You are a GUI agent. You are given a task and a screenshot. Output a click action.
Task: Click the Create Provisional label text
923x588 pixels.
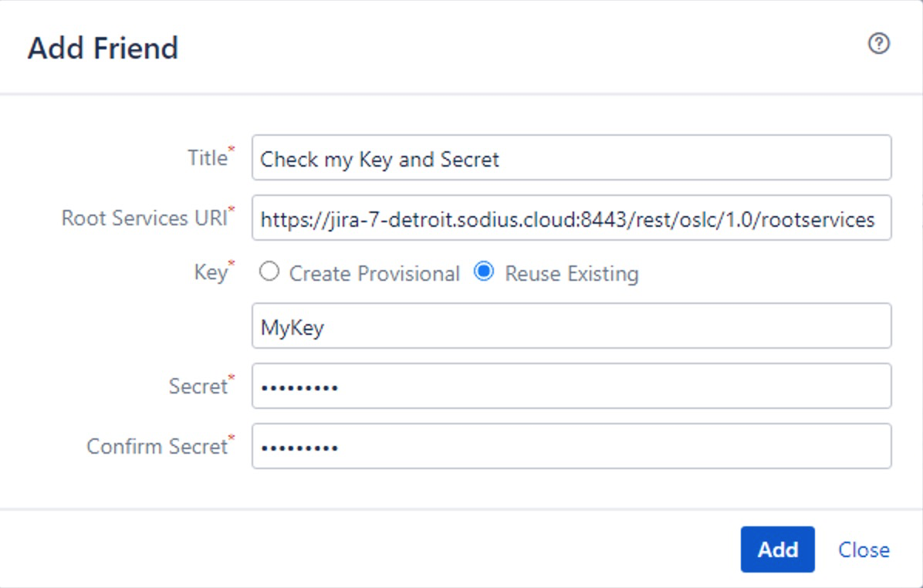(374, 274)
